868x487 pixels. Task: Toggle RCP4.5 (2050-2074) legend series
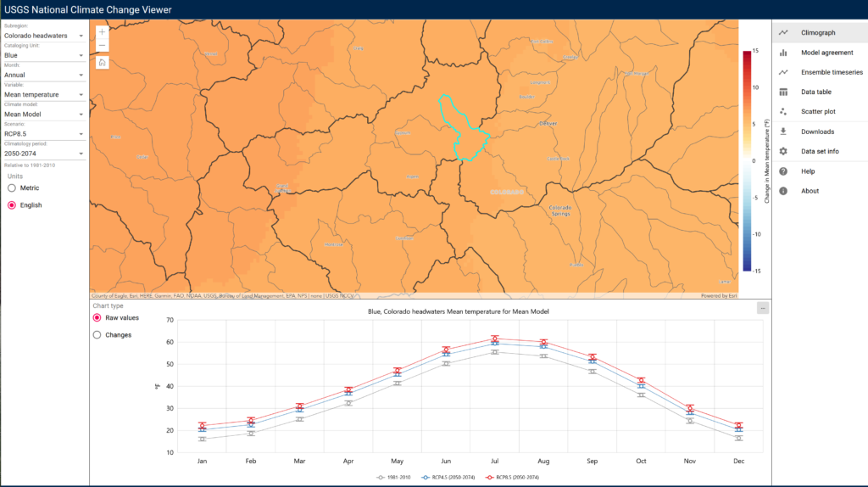[x=448, y=477]
